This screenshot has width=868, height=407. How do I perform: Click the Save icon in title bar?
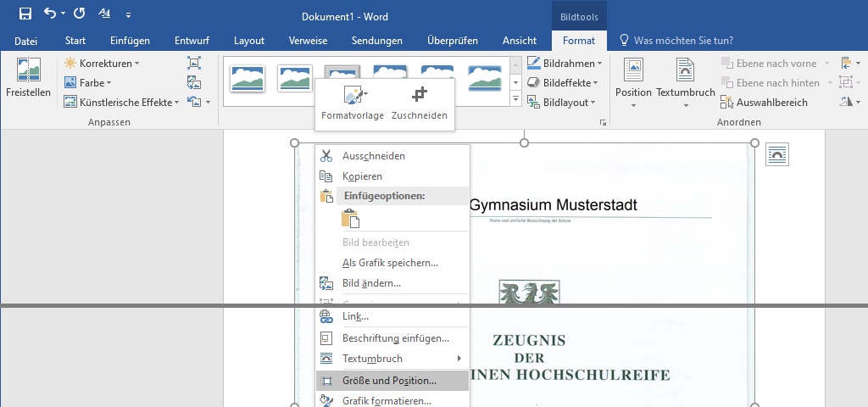click(25, 14)
